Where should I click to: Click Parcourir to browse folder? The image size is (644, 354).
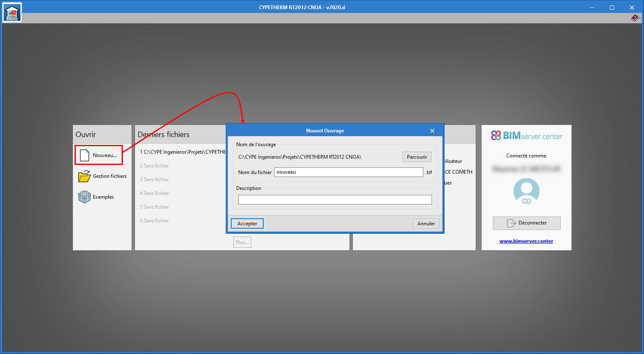[x=417, y=157]
